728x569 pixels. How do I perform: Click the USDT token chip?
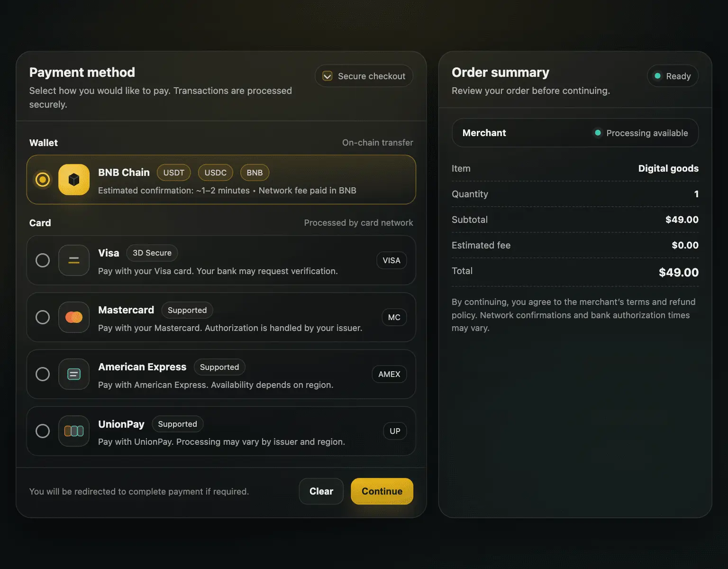[174, 173]
